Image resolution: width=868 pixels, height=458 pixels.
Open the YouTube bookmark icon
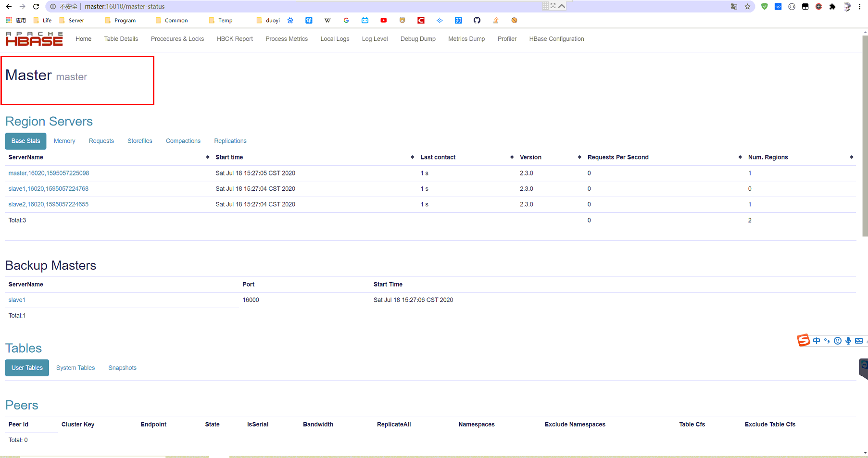click(x=384, y=20)
